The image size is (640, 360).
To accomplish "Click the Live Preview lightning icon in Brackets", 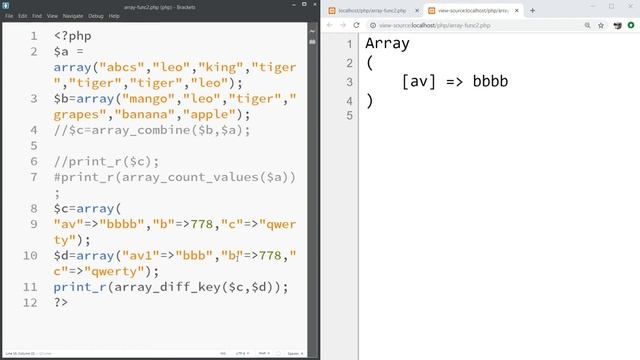I will tap(313, 31).
